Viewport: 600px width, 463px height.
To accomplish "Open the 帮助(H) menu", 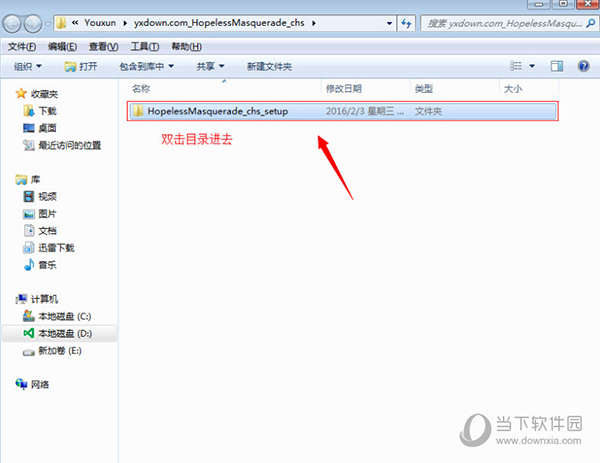I will click(186, 47).
